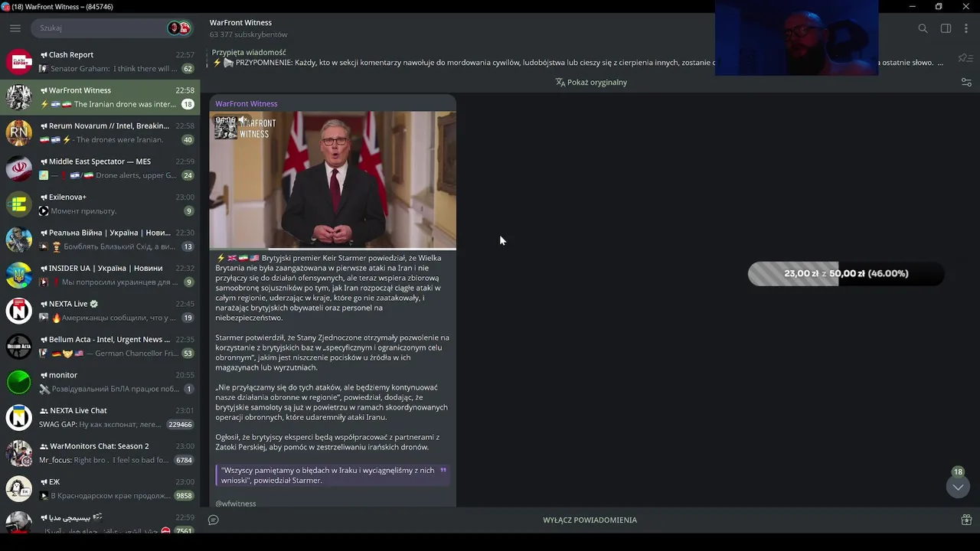Image resolution: width=980 pixels, height=551 pixels.
Task: Play the Keir Starmer video
Action: click(x=333, y=180)
